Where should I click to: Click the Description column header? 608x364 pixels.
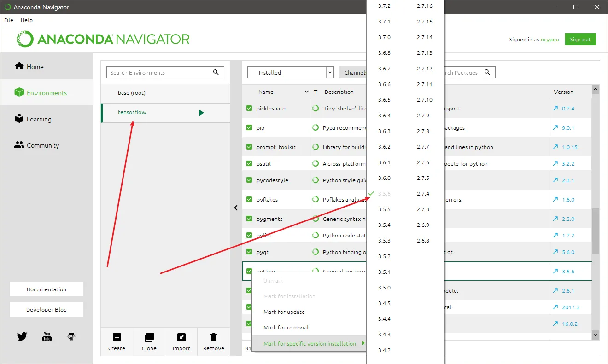click(339, 92)
